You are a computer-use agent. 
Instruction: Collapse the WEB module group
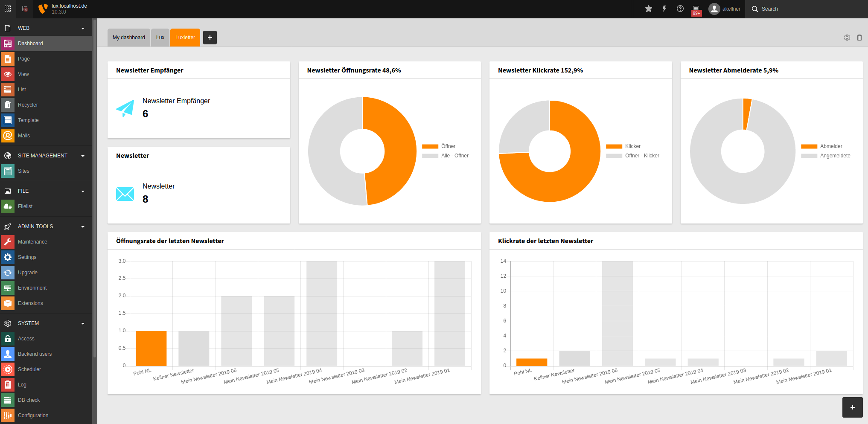(46, 28)
